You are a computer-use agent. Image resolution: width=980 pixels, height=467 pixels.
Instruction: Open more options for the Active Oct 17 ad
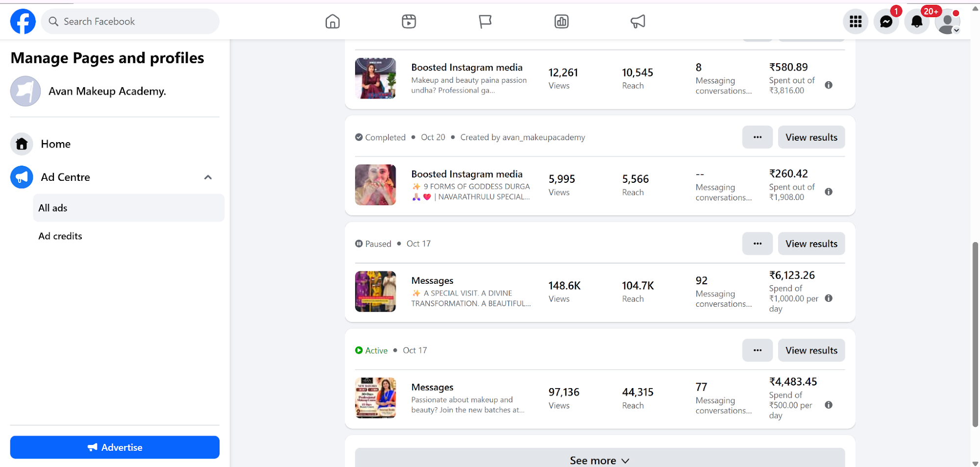(758, 350)
